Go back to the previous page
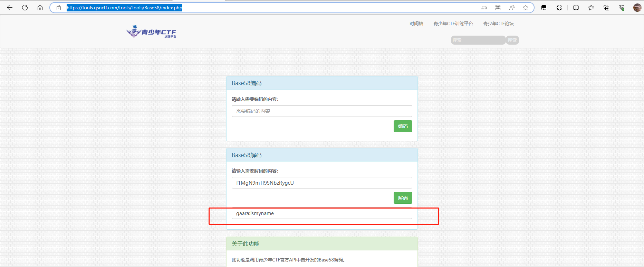The height and width of the screenshot is (267, 644). pos(10,8)
